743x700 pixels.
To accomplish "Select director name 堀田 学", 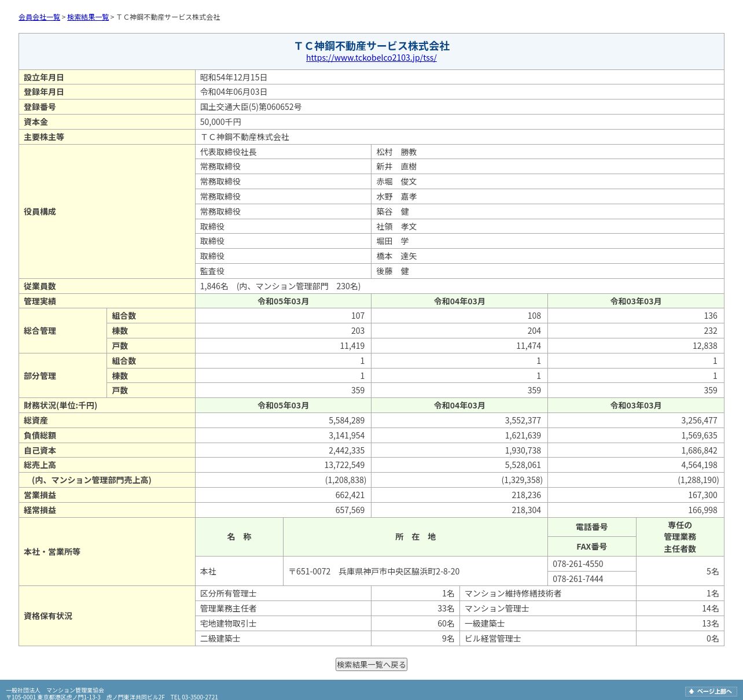I will pos(392,241).
